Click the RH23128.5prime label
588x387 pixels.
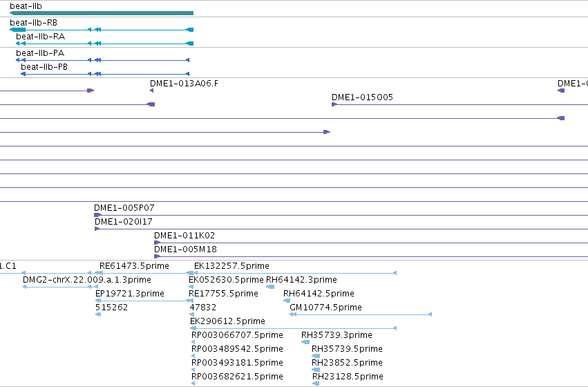click(x=348, y=377)
